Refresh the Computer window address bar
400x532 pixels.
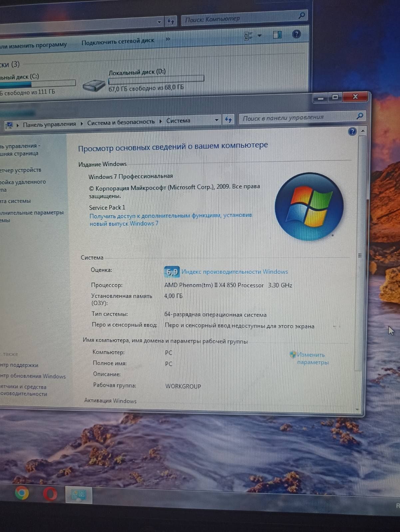(171, 22)
